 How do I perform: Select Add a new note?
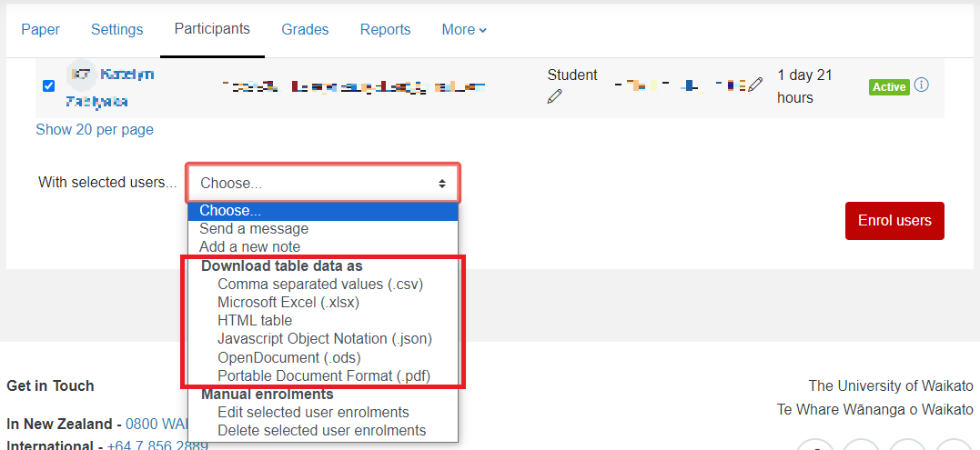249,246
